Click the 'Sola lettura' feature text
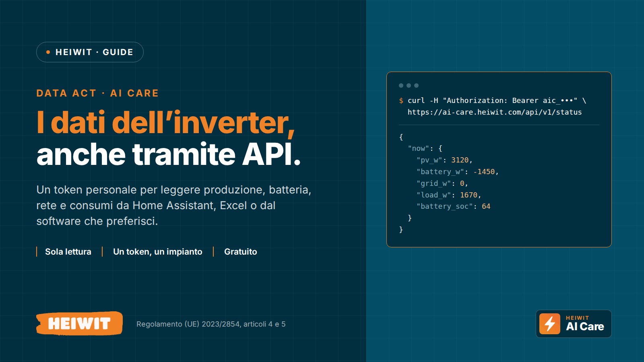Screen dimensions: 644x362 coord(68,252)
